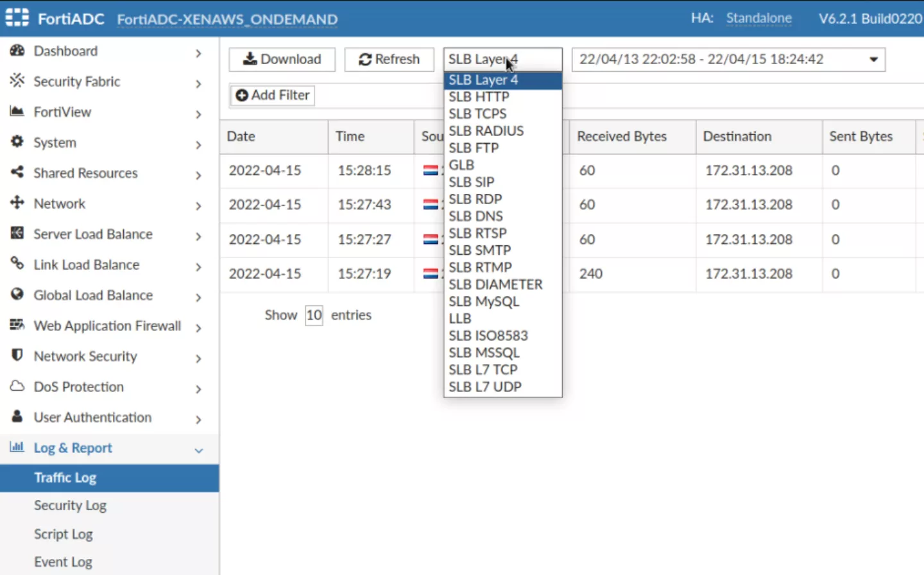924x575 pixels.
Task: Open the SLB Layer 4 log type dropdown box
Action: click(x=502, y=59)
